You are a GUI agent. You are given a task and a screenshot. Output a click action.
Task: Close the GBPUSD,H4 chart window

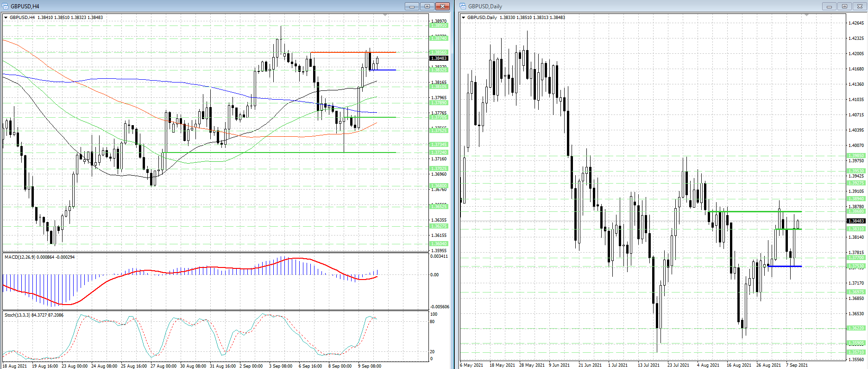coord(442,6)
